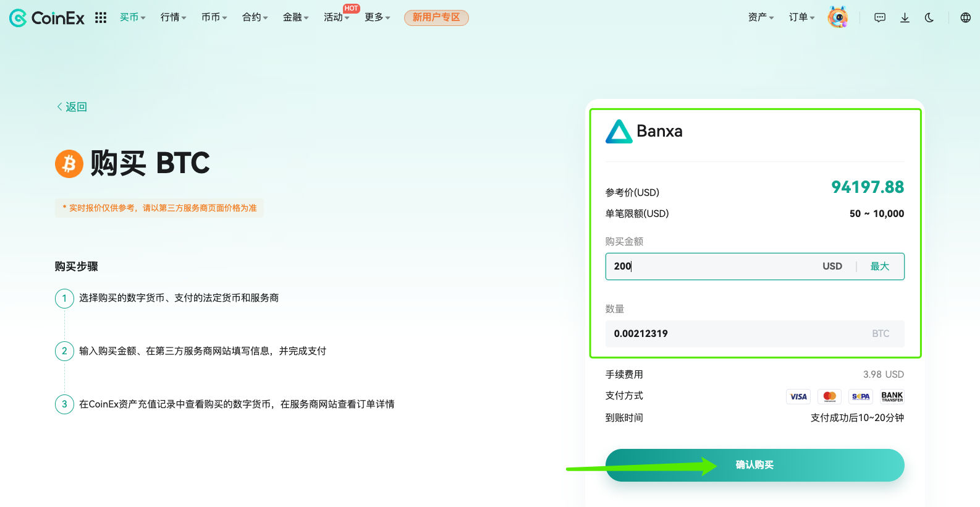
Task: Open the language globe icon
Action: click(965, 18)
